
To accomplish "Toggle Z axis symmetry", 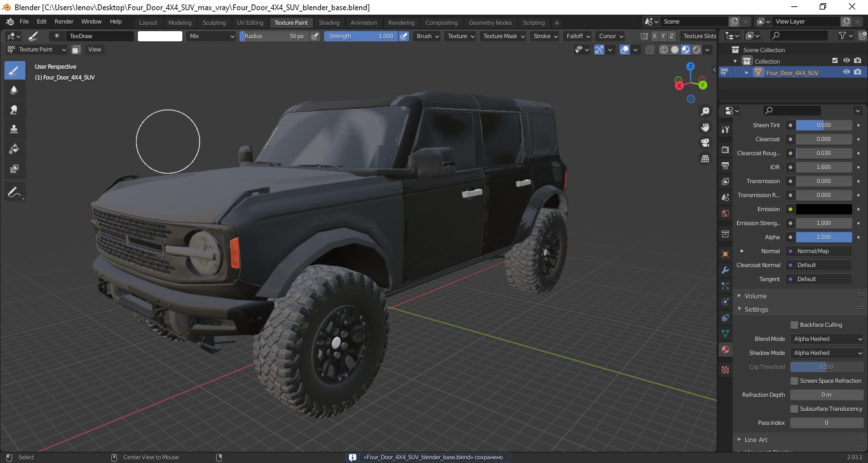I will (672, 36).
